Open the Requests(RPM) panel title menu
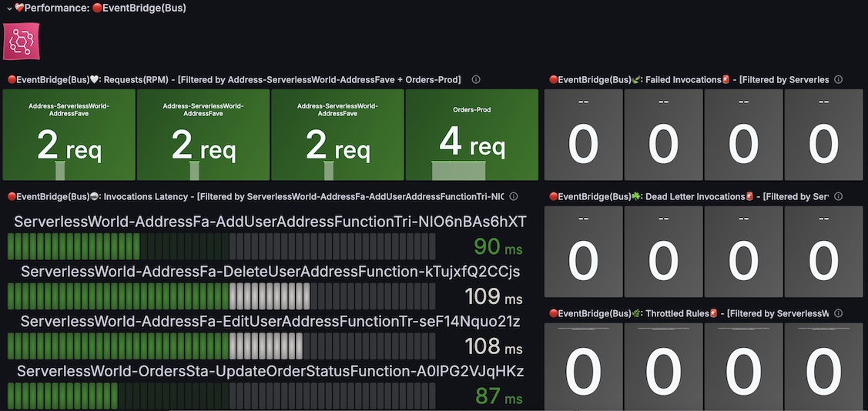This screenshot has height=411, width=868. tap(234, 79)
